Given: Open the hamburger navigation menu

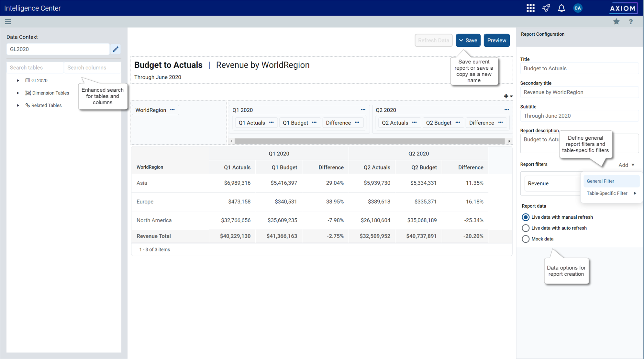Looking at the screenshot, I should click(x=8, y=22).
